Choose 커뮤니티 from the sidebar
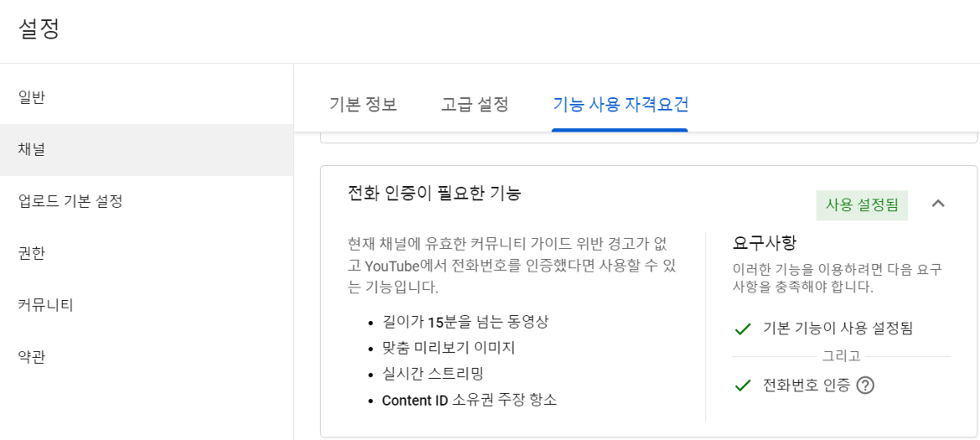This screenshot has width=980, height=440. [x=46, y=305]
